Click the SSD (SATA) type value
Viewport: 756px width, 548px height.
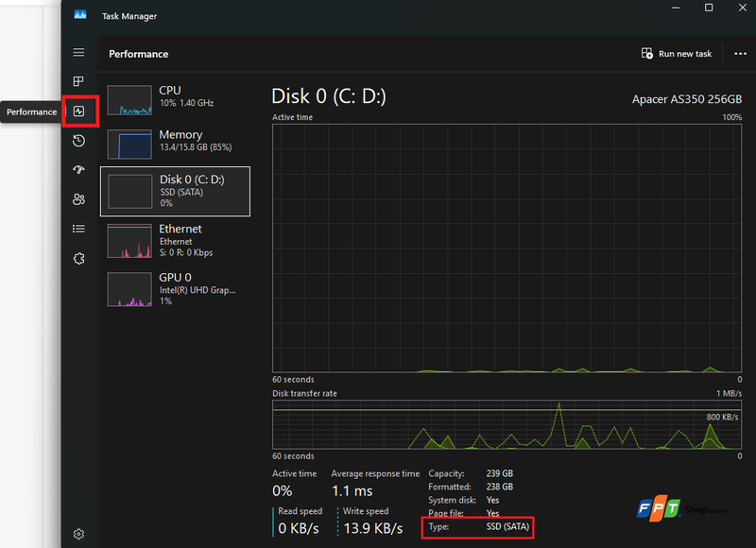[507, 526]
